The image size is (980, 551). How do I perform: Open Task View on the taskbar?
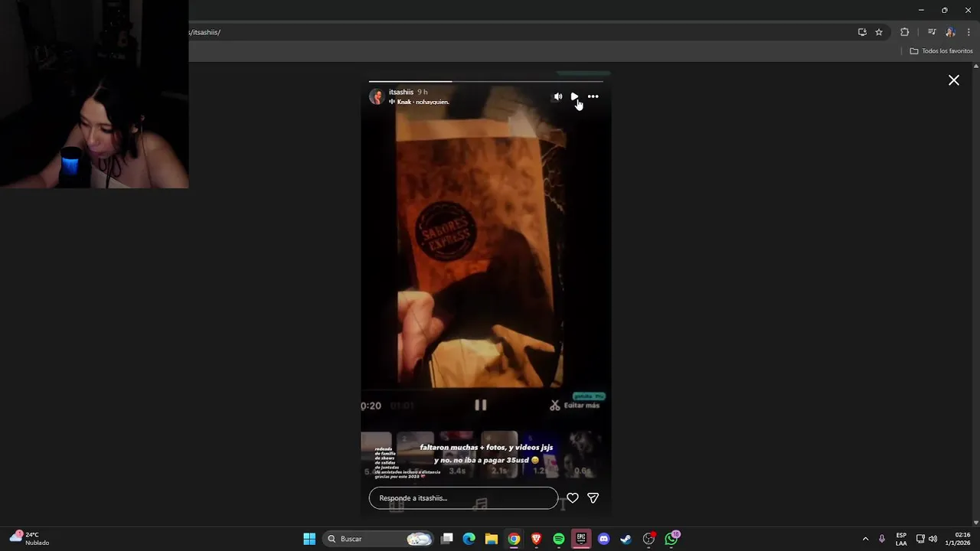click(447, 539)
